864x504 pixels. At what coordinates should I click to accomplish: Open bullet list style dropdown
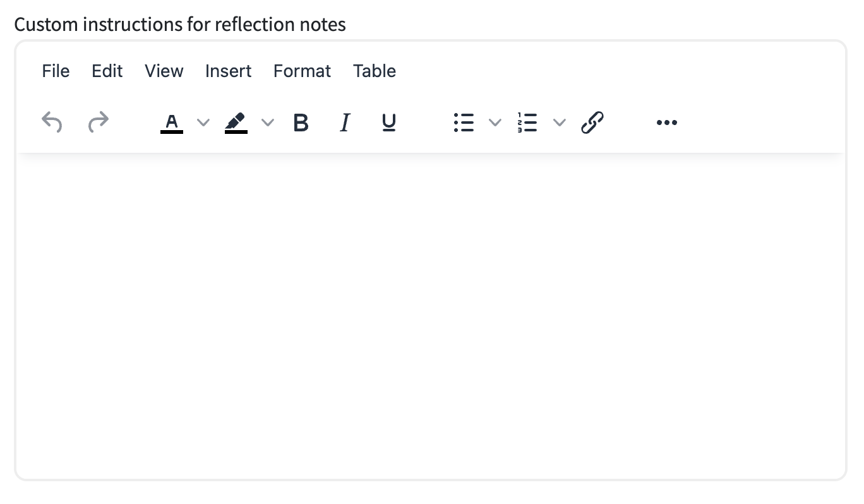[x=495, y=122]
